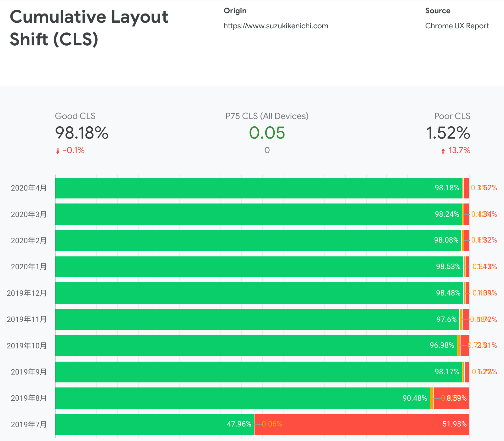The height and width of the screenshot is (441, 504).
Task: Click the 2019年7月 axis label
Action: [x=29, y=424]
